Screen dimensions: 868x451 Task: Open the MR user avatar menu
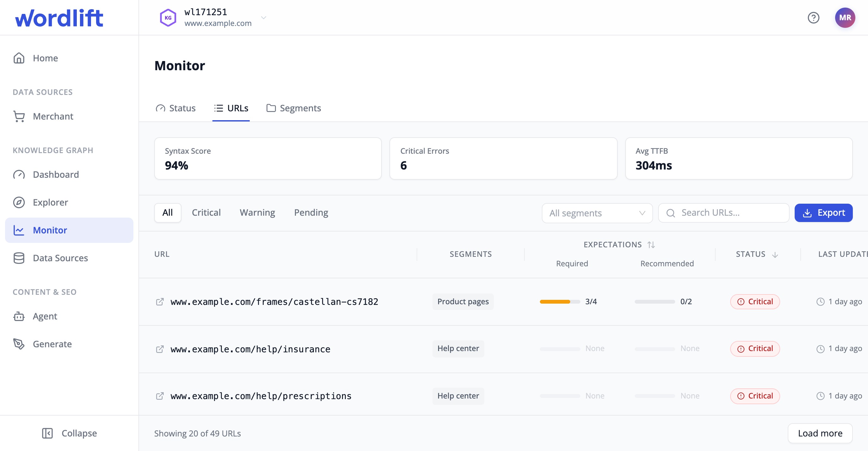tap(845, 17)
